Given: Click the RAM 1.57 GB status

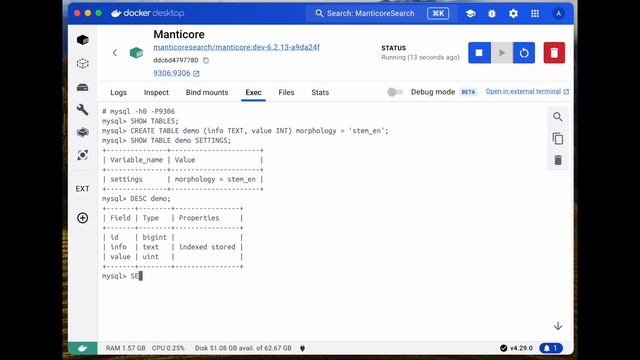Looking at the screenshot, I should (x=125, y=348).
